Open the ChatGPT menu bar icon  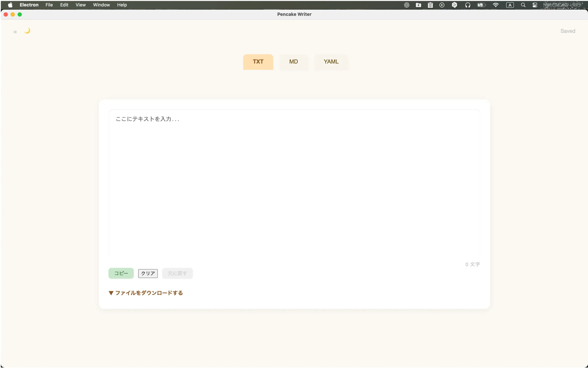(407, 5)
